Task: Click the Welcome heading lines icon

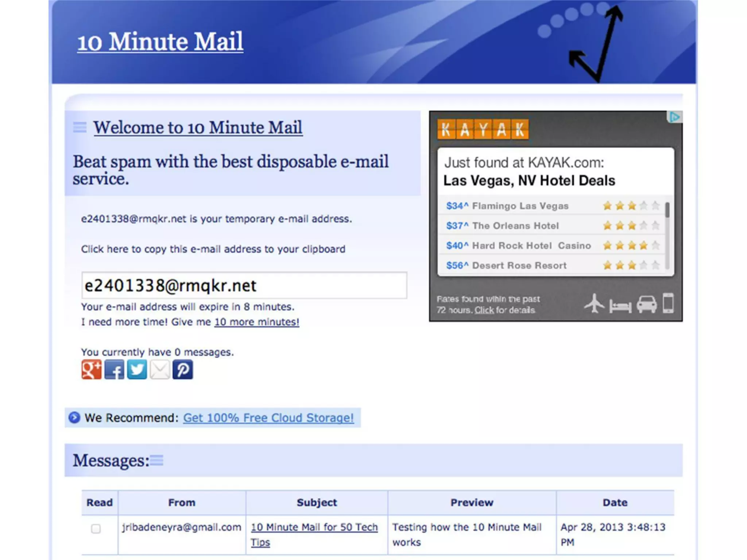Action: point(80,128)
